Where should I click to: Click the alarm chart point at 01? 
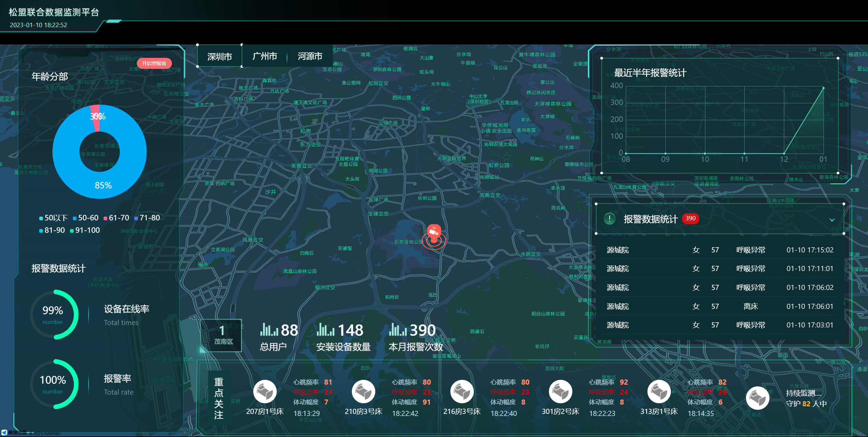point(824,88)
